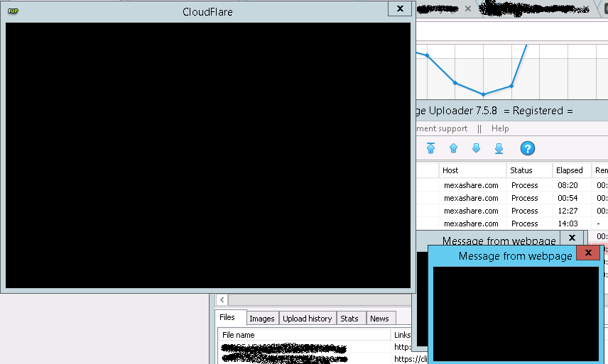This screenshot has width=608, height=364.
Task: Click the Process status in the 08:20 row
Action: point(524,185)
